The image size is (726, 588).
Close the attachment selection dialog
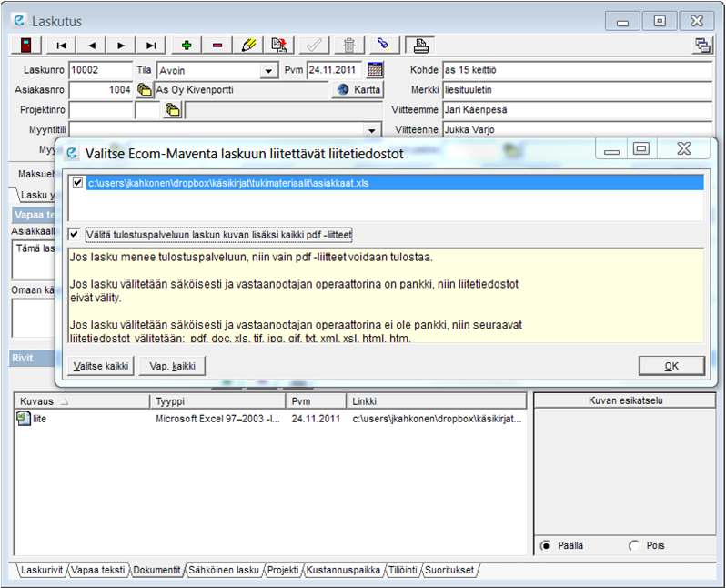tap(684, 148)
